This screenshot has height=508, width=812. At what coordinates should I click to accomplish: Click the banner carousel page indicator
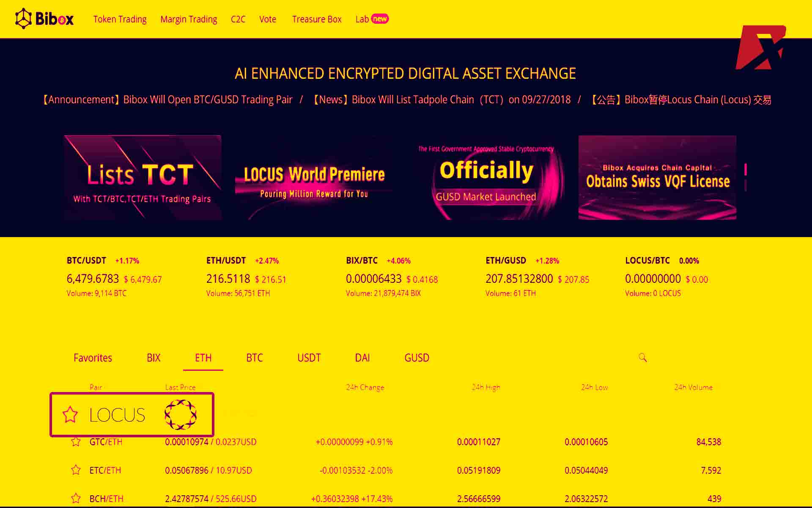click(x=746, y=177)
